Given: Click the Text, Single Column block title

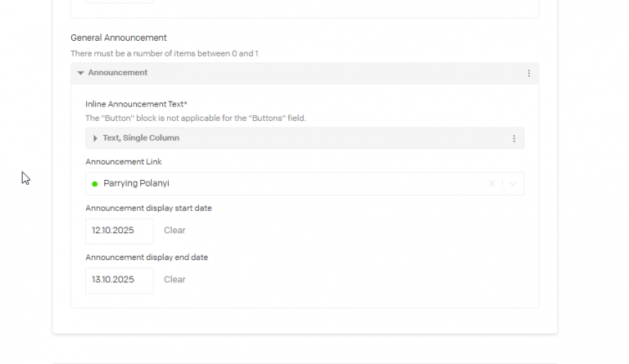Looking at the screenshot, I should [141, 138].
